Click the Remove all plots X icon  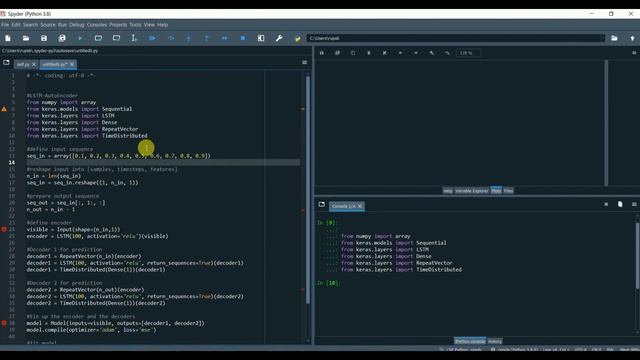[x=384, y=53]
